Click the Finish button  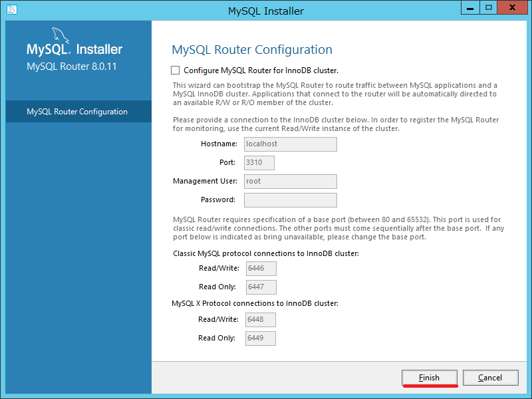pyautogui.click(x=429, y=378)
